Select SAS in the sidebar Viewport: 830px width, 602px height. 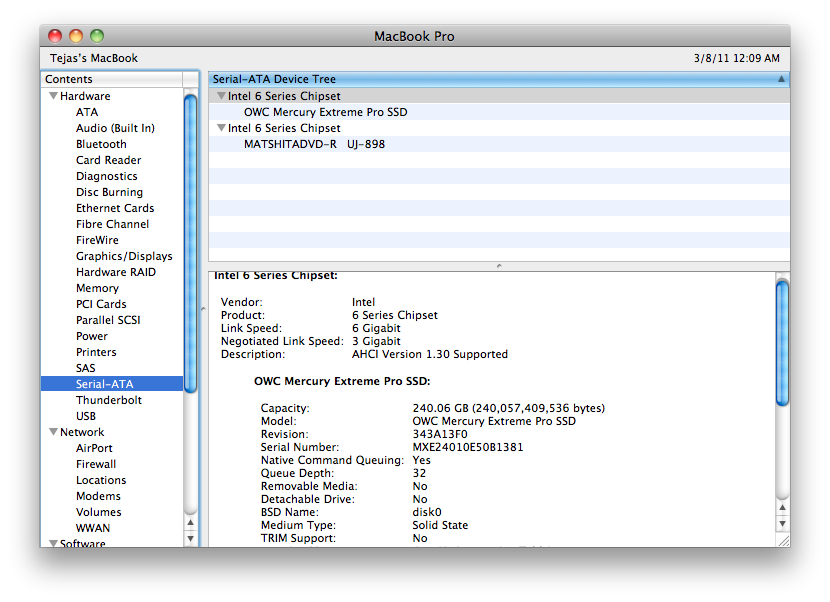pyautogui.click(x=85, y=368)
